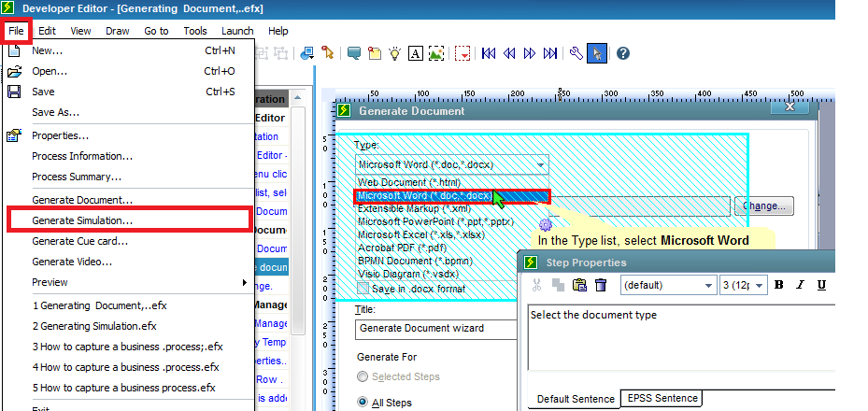Viewport: 868px width, 411px height.
Task: Open the Edit menu
Action: [x=47, y=31]
